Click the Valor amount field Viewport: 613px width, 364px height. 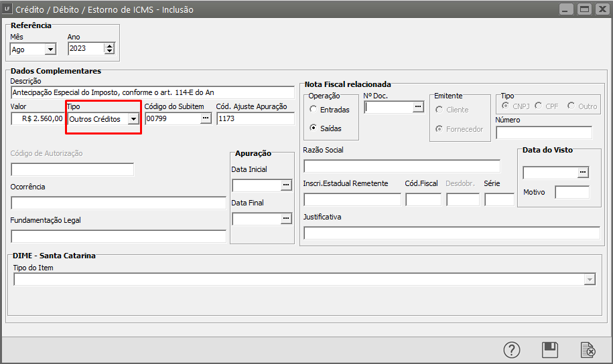(38, 118)
